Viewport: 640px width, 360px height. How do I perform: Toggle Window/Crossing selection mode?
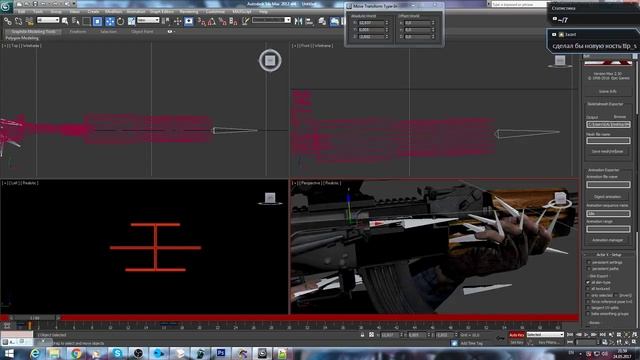97,21
